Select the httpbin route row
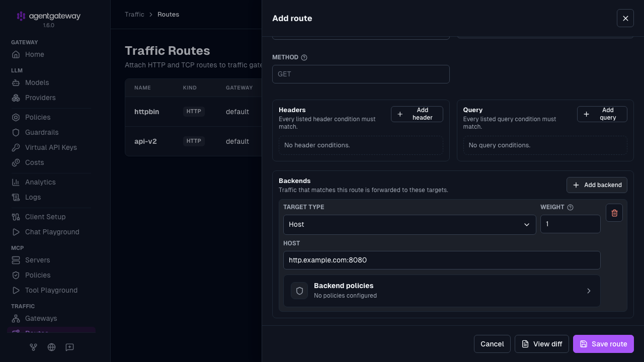 (x=194, y=112)
